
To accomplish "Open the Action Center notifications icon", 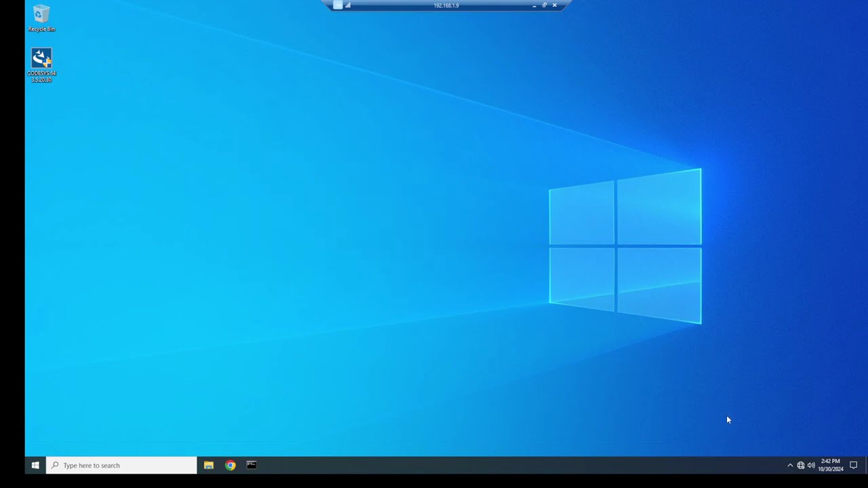I will (854, 465).
